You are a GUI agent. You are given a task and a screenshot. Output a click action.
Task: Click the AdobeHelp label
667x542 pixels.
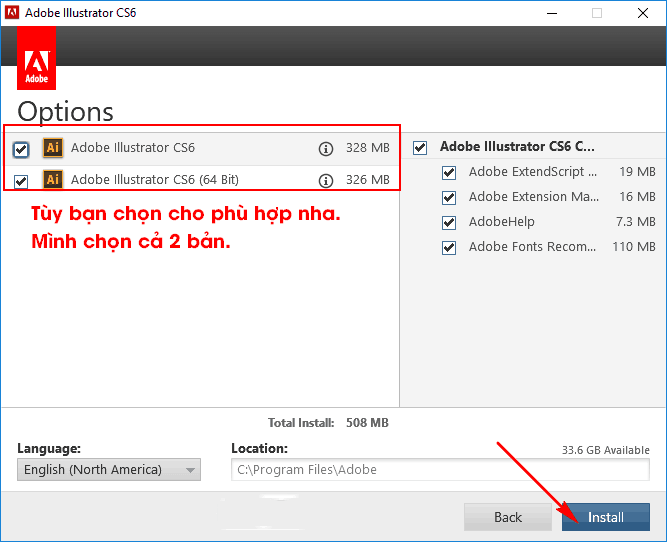tap(502, 222)
